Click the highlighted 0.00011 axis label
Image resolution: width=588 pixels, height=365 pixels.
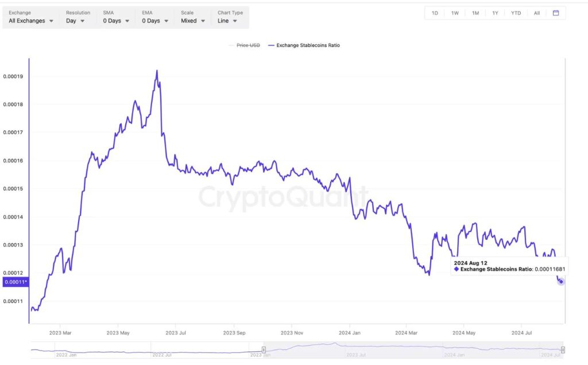[16, 281]
